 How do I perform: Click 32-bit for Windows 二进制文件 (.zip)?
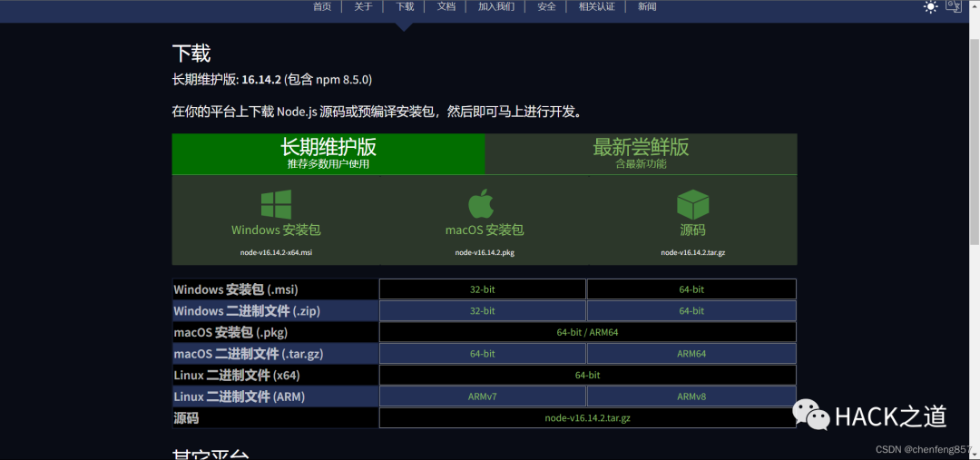pyautogui.click(x=483, y=310)
